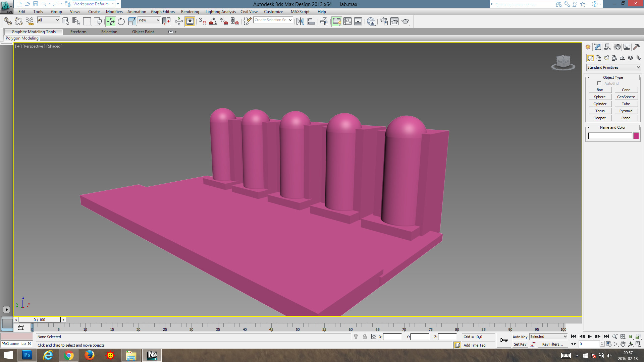
Task: Toggle Angle Snap
Action: (213, 21)
